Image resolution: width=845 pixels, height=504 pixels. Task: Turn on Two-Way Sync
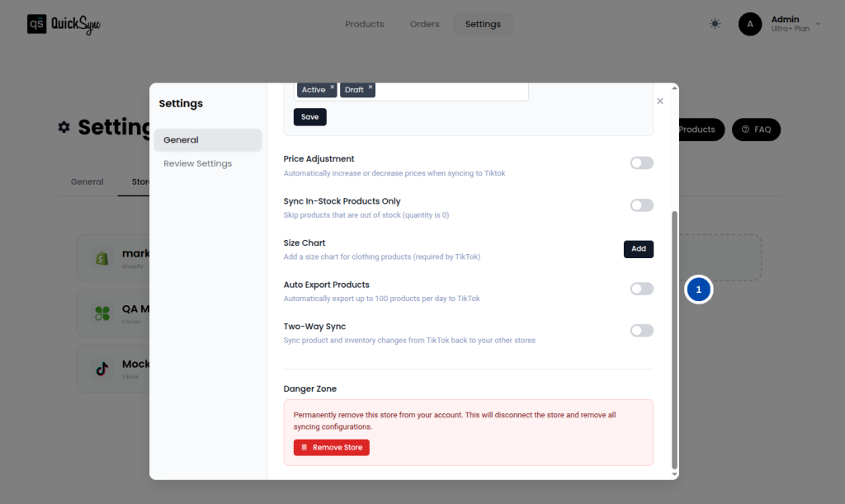tap(641, 330)
